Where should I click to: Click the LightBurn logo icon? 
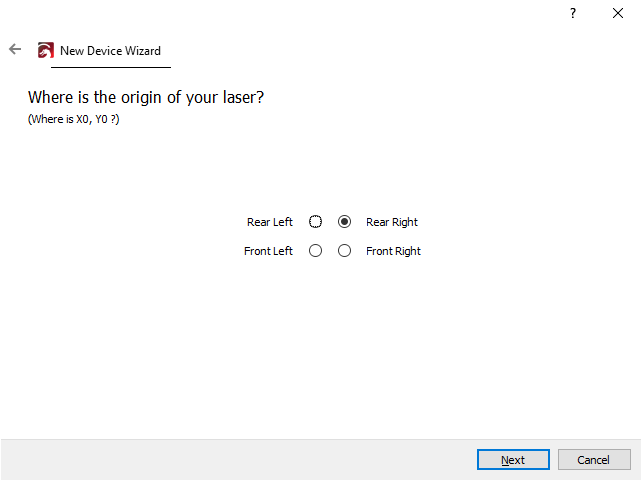point(45,50)
